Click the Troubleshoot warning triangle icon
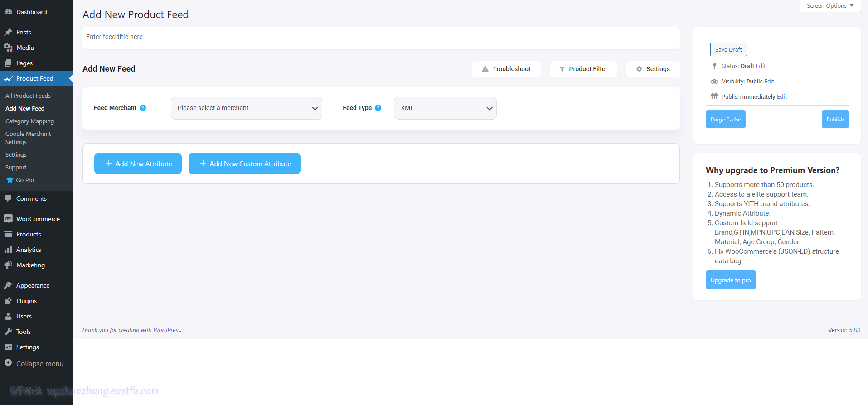The width and height of the screenshot is (868, 405). pyautogui.click(x=485, y=69)
